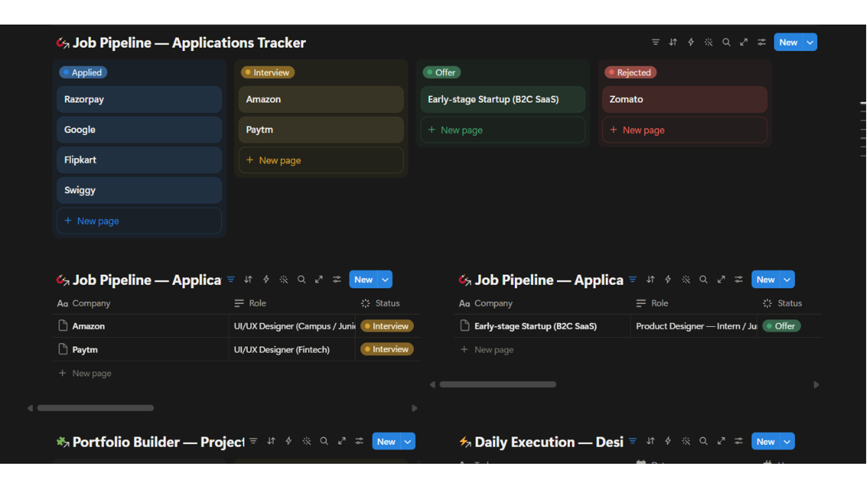868x488 pixels.
Task: Open the Zomato card in Rejected column
Action: pos(685,99)
